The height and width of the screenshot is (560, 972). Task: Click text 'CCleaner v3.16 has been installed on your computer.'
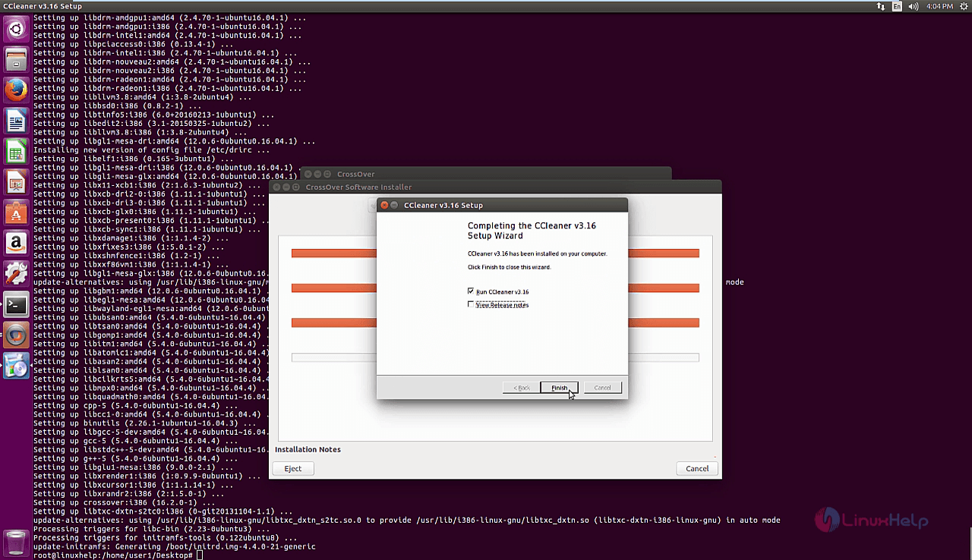[537, 253]
